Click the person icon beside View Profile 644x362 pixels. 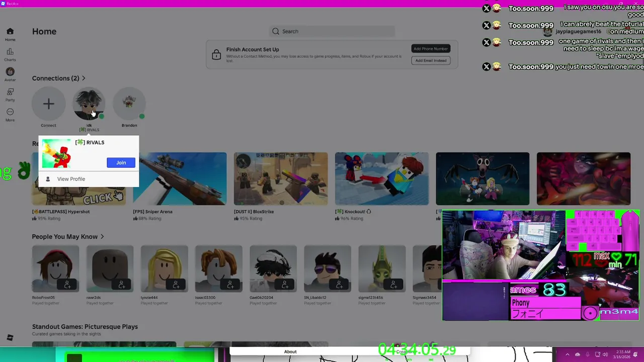[x=48, y=179]
